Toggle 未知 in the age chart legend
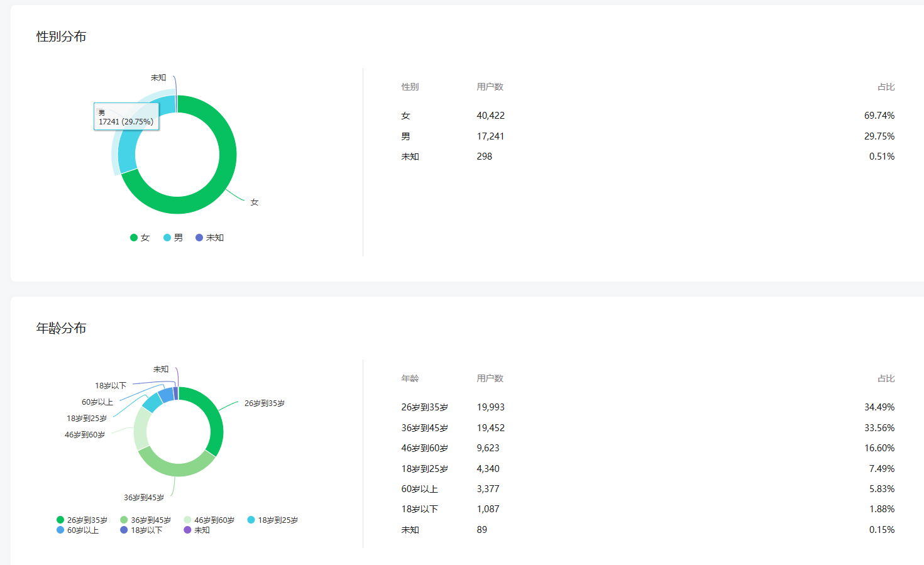 (x=197, y=530)
